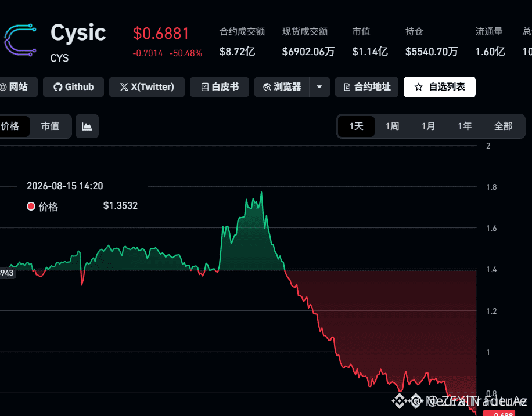This screenshot has width=532, height=416.
Task: Click the $8.72亿 futures volume value
Action: point(237,52)
